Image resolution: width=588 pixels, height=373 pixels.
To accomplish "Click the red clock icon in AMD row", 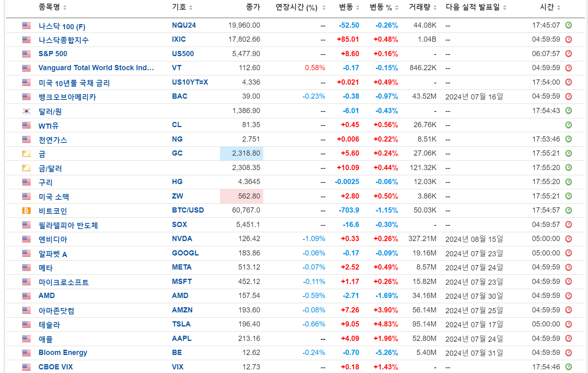I will (568, 296).
